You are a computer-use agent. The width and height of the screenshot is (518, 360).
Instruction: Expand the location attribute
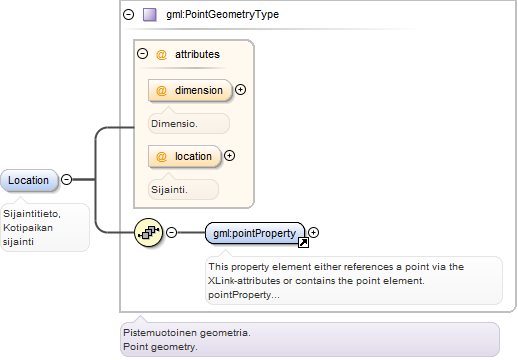click(x=229, y=156)
